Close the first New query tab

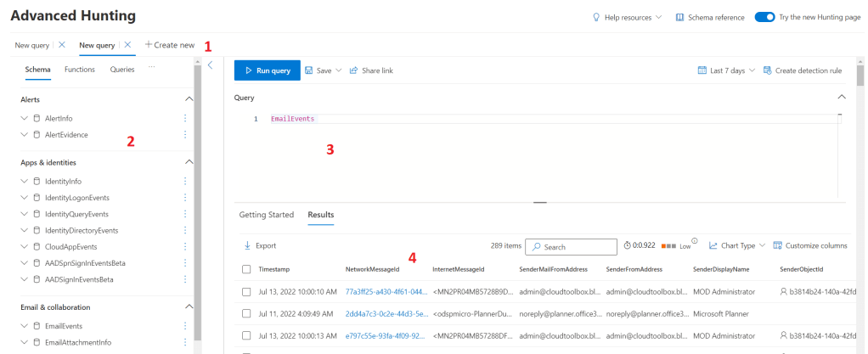click(62, 44)
